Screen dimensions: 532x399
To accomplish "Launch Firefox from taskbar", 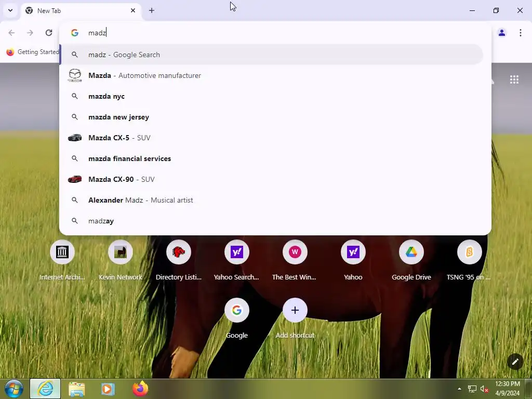I will click(x=140, y=389).
